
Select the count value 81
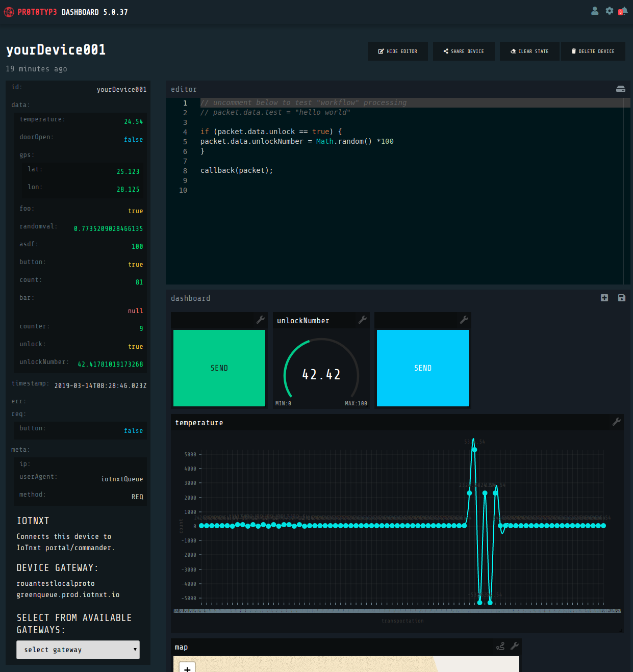[x=139, y=282]
